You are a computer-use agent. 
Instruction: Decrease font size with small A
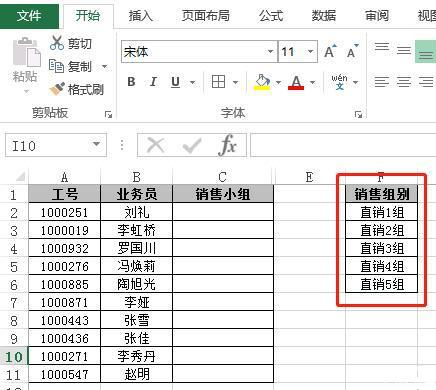352,51
